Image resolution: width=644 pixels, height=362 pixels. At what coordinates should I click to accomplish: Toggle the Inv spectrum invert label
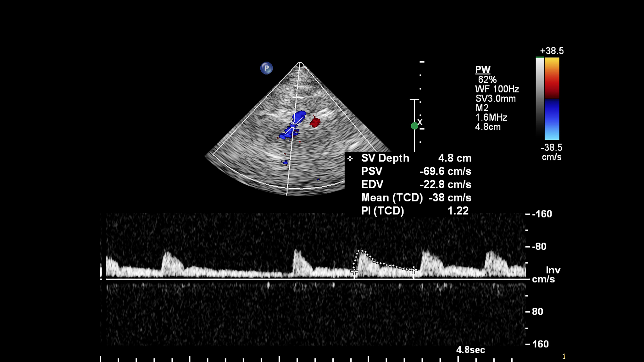(x=553, y=270)
